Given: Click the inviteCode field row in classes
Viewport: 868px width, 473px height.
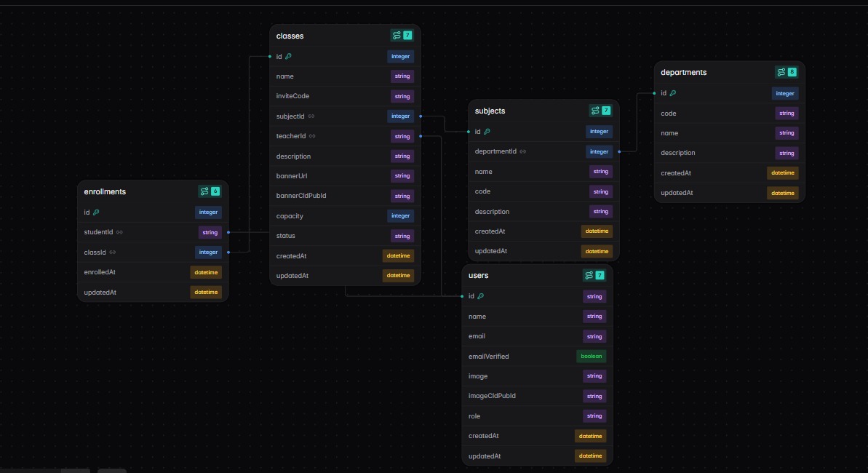Looking at the screenshot, I should click(345, 96).
